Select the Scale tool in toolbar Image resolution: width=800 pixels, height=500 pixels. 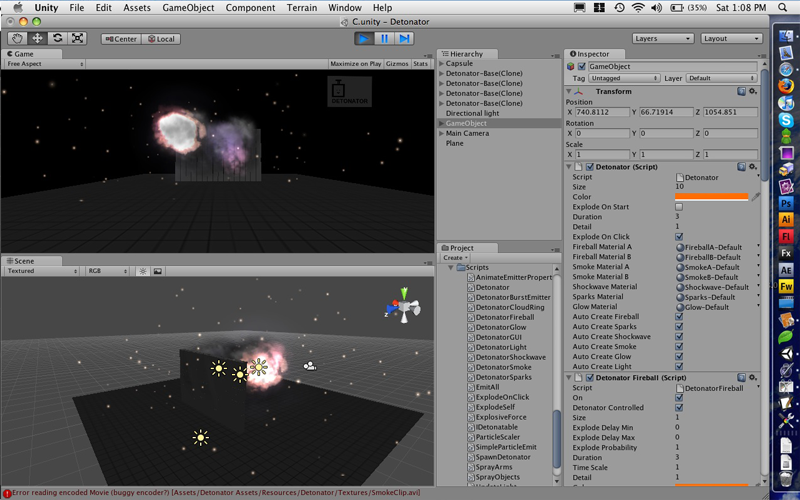tap(77, 38)
